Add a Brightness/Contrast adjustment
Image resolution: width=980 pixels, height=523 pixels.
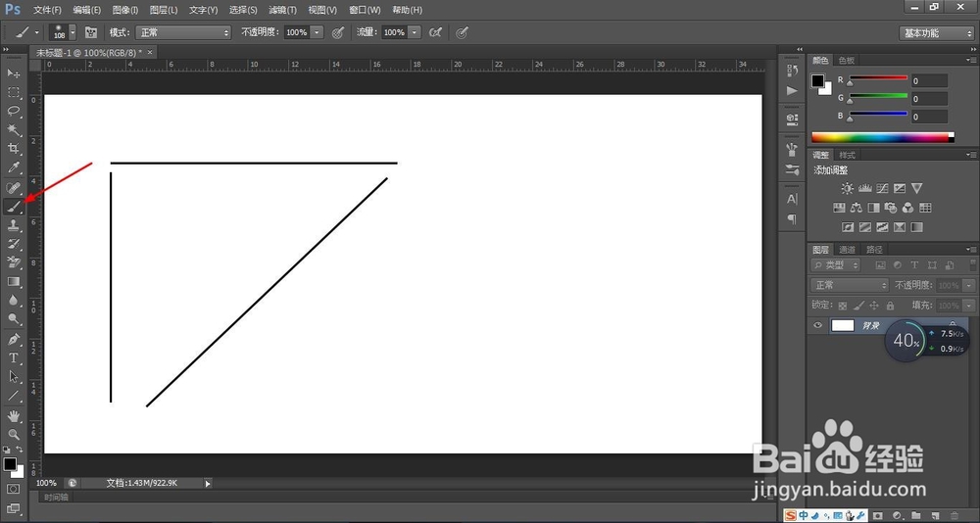click(847, 188)
